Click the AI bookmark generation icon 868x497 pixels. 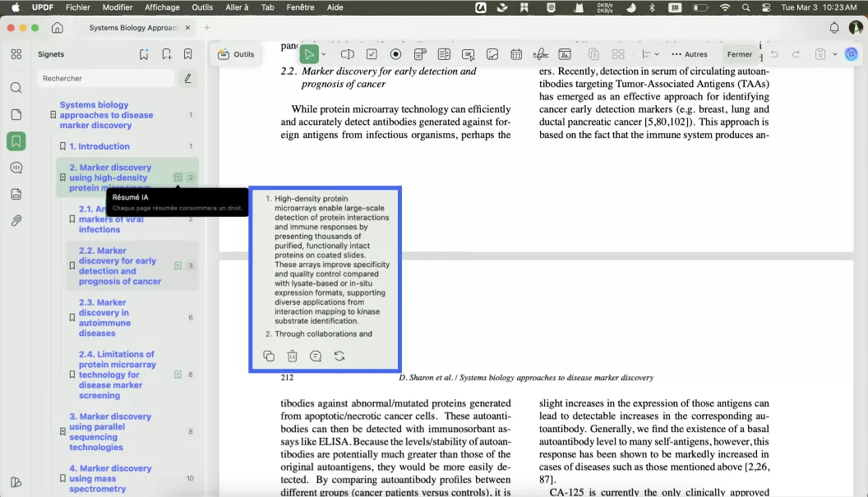click(x=144, y=54)
